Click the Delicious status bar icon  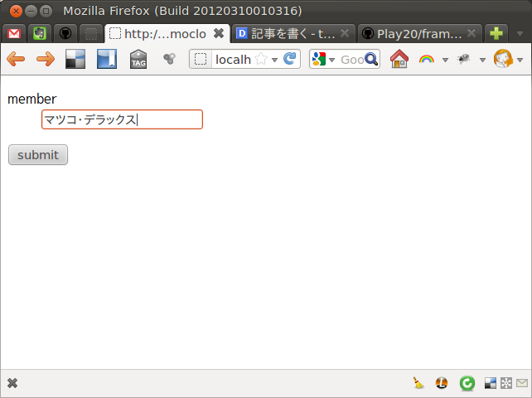coord(491,383)
